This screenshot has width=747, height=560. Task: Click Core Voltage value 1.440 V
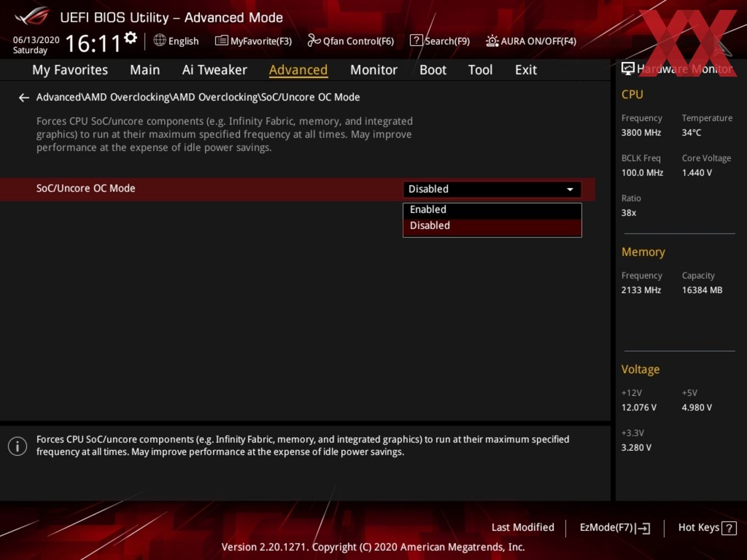(x=697, y=173)
